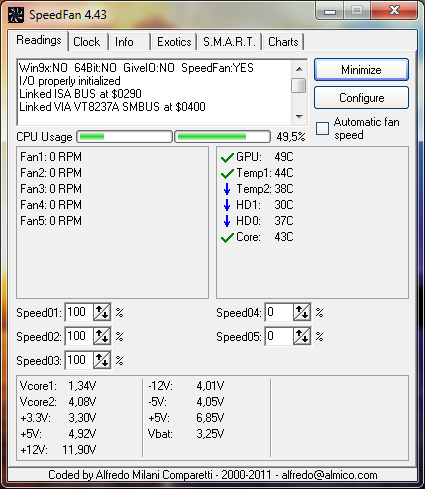Click the Speed01 value field
This screenshot has width=425, height=489.
79,312
